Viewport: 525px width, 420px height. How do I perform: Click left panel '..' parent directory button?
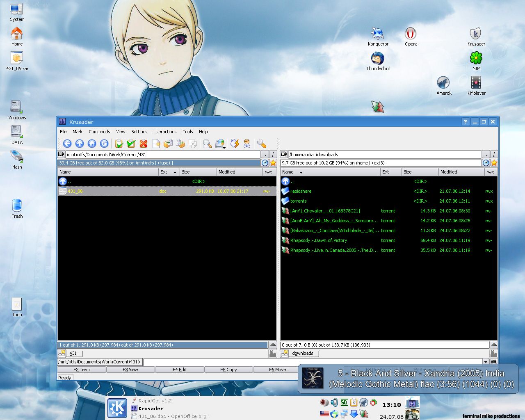tap(265, 155)
